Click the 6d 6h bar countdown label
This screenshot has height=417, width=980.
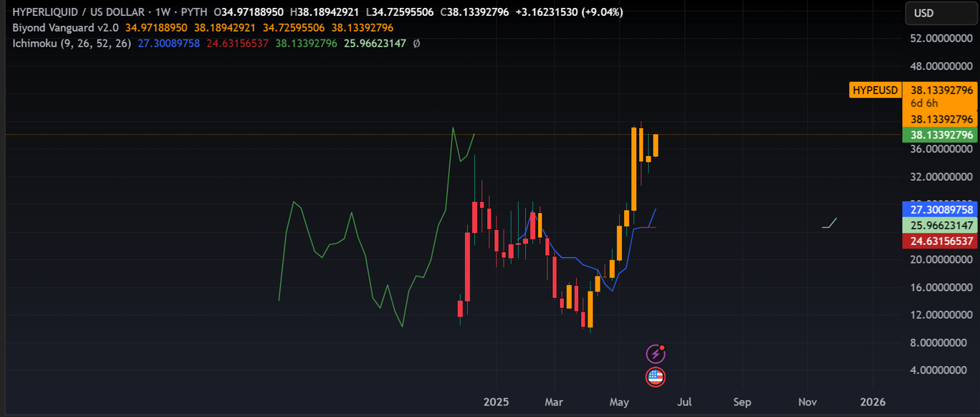[x=924, y=103]
